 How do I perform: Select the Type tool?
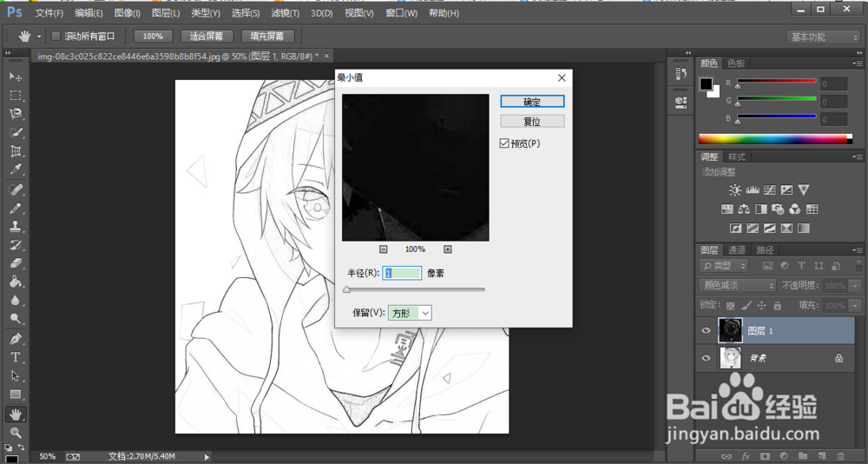(x=16, y=357)
